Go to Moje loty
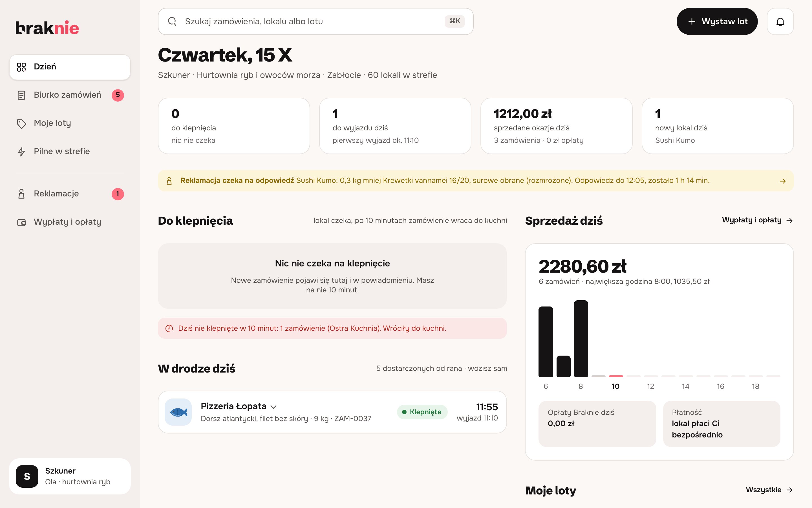 tap(70, 123)
